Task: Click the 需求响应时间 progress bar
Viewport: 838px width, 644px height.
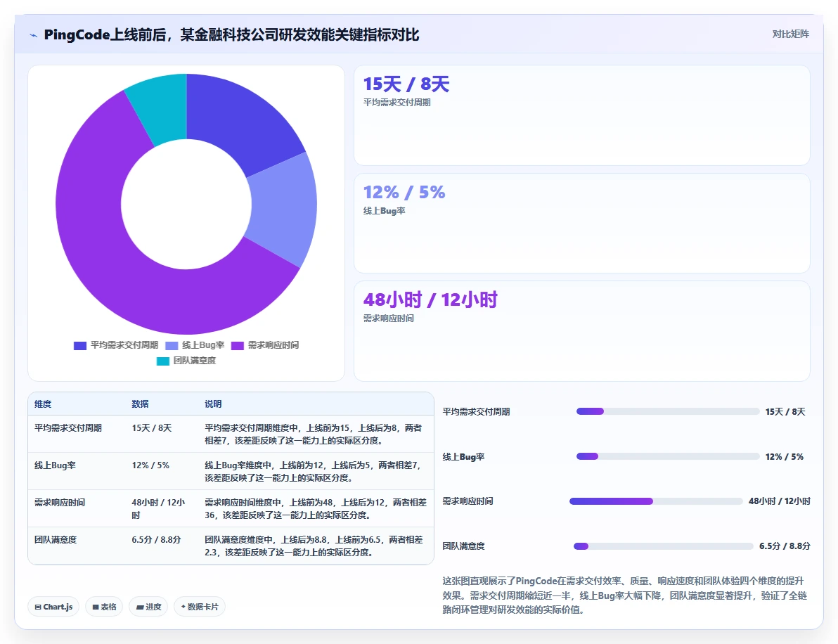Action: [x=656, y=501]
